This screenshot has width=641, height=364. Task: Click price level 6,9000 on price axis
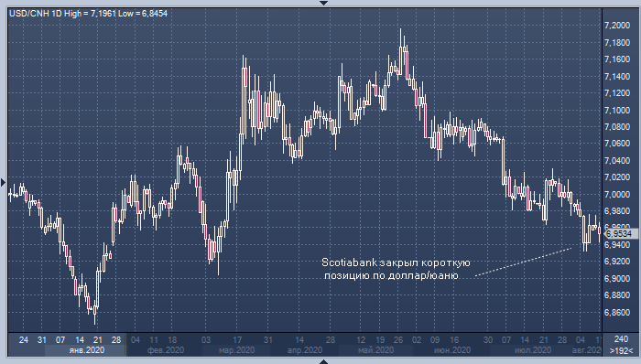pyautogui.click(x=617, y=278)
